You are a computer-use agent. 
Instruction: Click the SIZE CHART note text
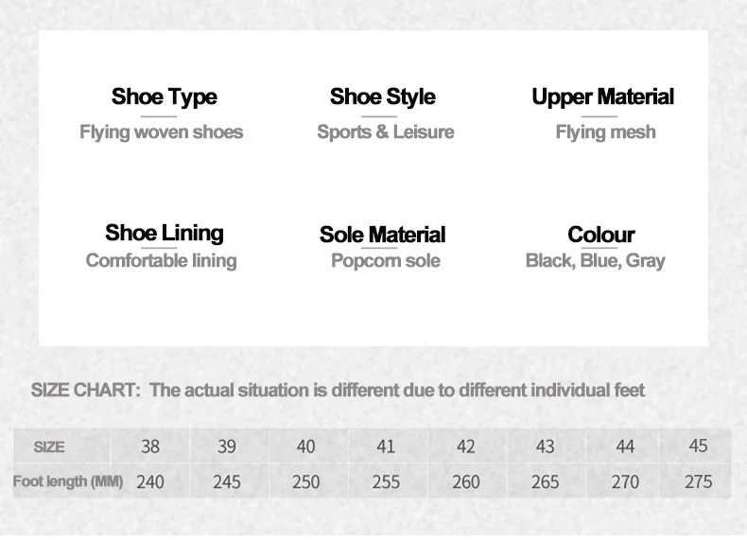338,390
